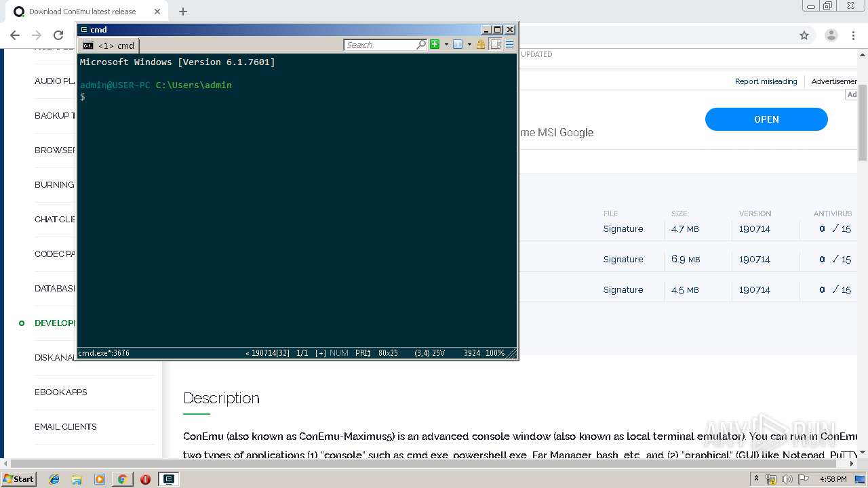
Task: Open BURNING category in sidebar
Action: click(55, 184)
